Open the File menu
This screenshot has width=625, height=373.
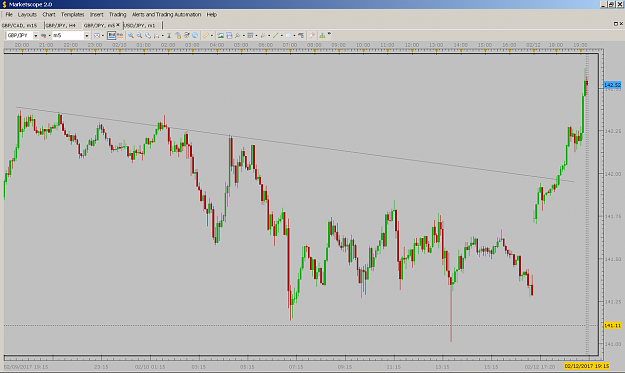9,14
